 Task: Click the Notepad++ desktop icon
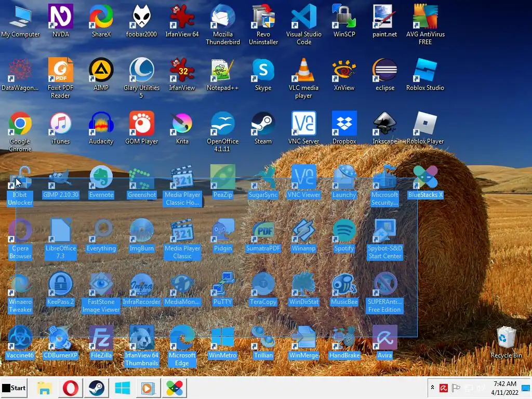222,74
